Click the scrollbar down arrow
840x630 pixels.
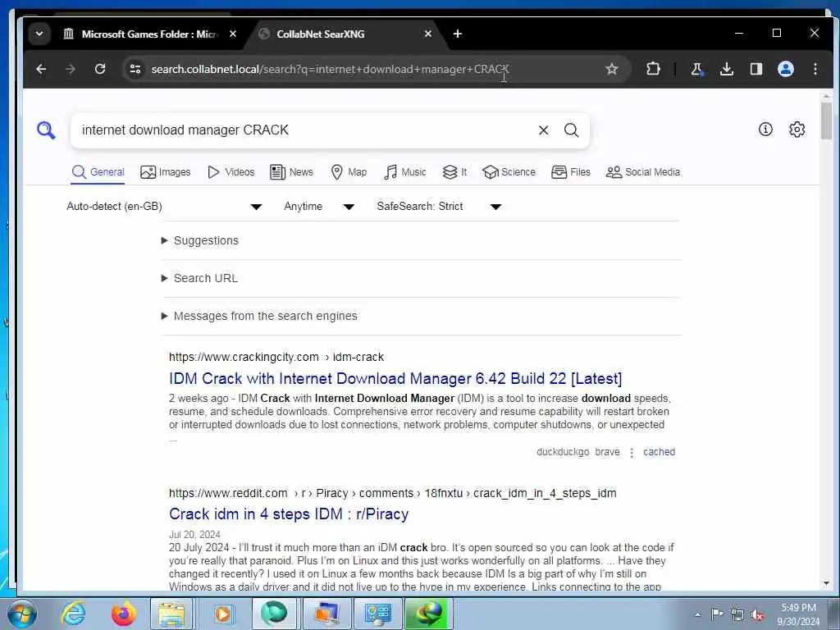(826, 583)
